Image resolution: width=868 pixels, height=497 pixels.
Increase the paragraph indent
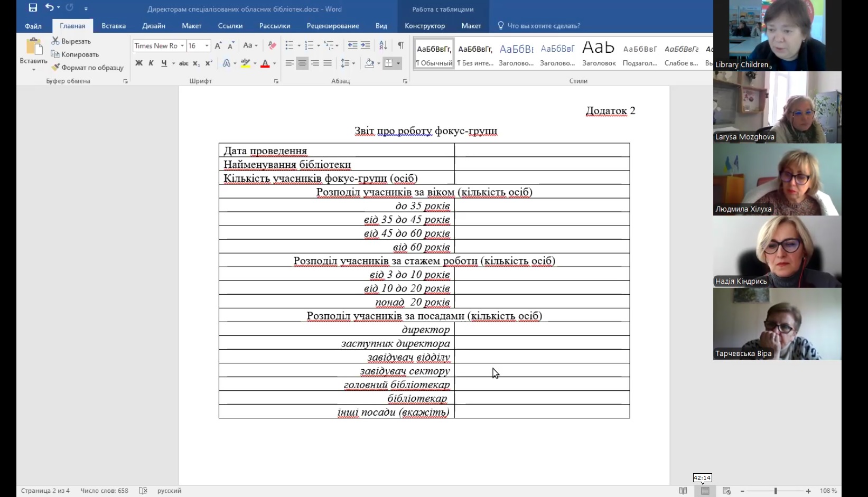click(x=365, y=45)
